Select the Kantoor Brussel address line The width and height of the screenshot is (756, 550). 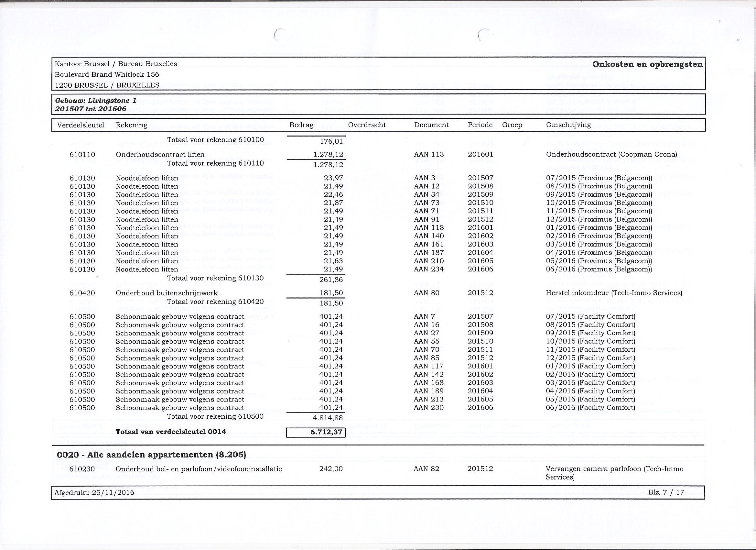point(116,64)
